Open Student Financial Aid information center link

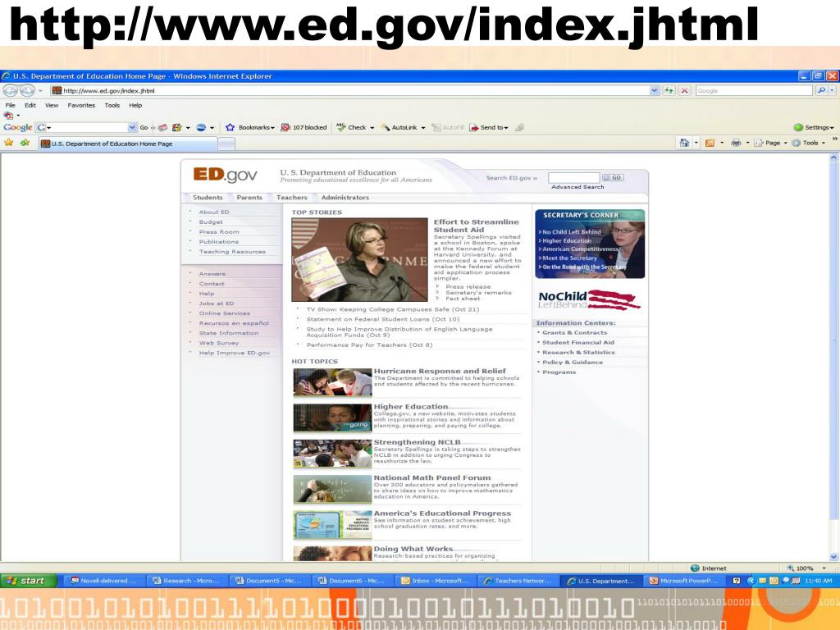pyautogui.click(x=578, y=342)
